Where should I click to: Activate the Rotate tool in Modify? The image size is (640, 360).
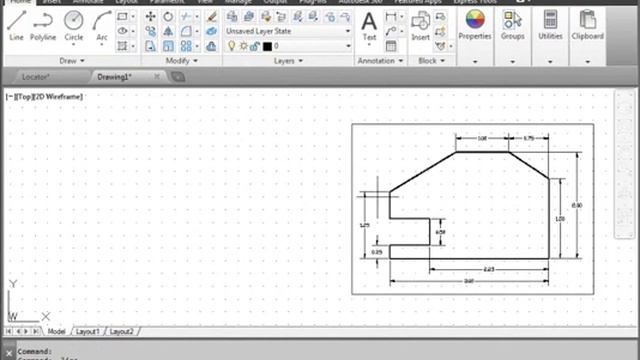click(168, 16)
